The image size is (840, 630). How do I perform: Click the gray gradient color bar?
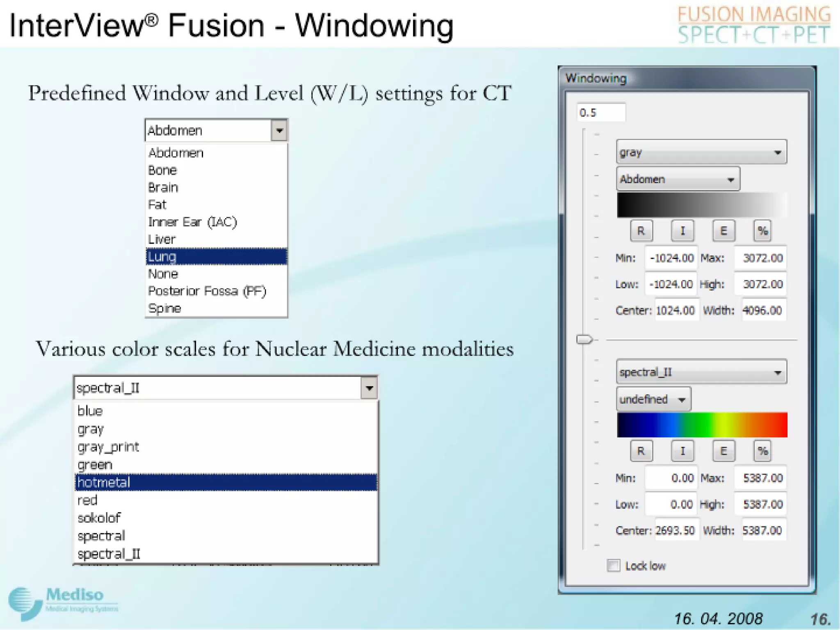[702, 205]
